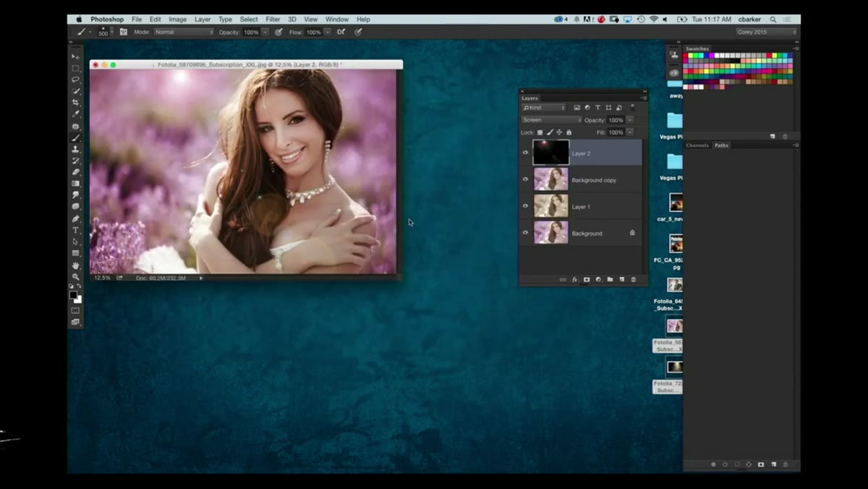Image resolution: width=868 pixels, height=489 pixels.
Task: Select the Gradient tool
Action: click(75, 184)
